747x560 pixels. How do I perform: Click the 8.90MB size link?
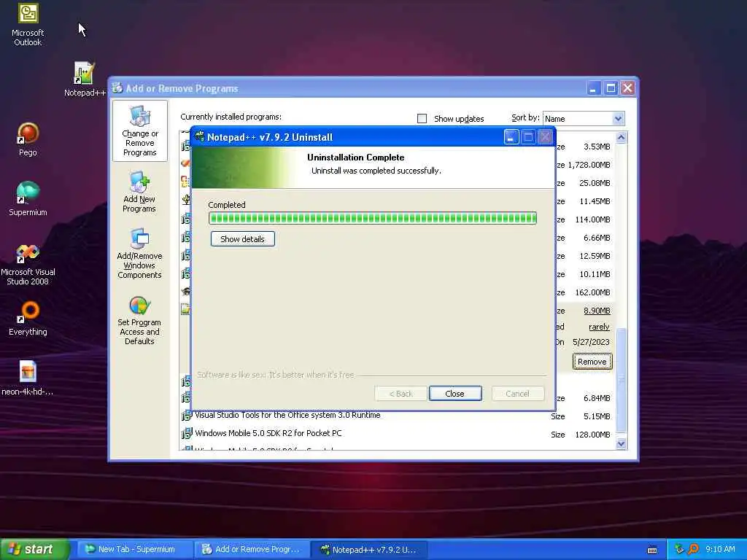597,311
